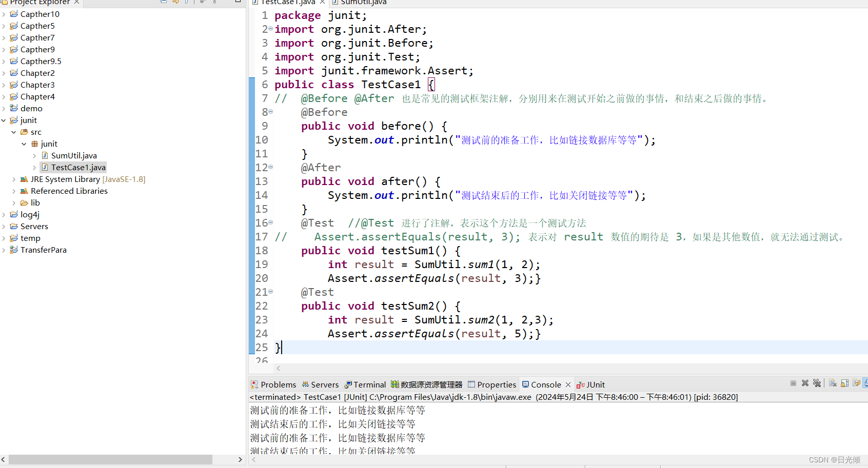Click the console horizontal scroll-left arrow
This screenshot has height=468, width=868.
[253, 460]
